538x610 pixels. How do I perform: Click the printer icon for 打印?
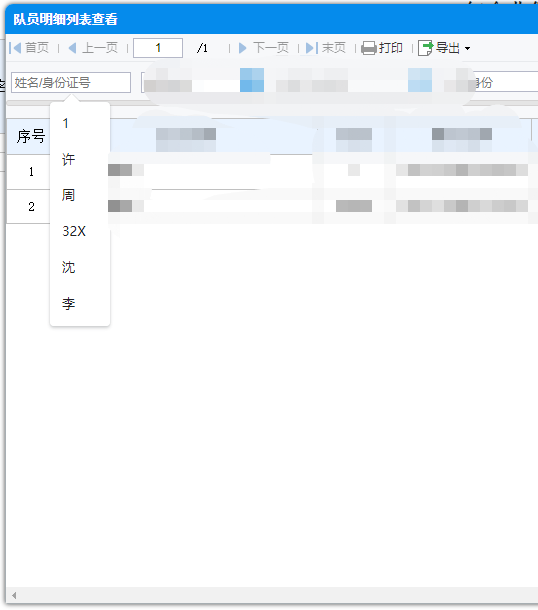(x=368, y=48)
